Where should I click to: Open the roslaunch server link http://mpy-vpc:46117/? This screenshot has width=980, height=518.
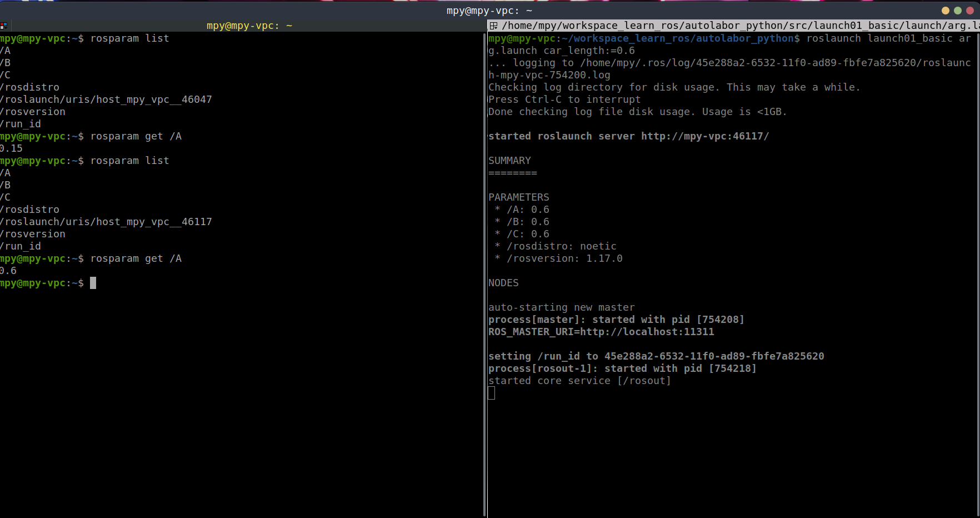(x=705, y=136)
